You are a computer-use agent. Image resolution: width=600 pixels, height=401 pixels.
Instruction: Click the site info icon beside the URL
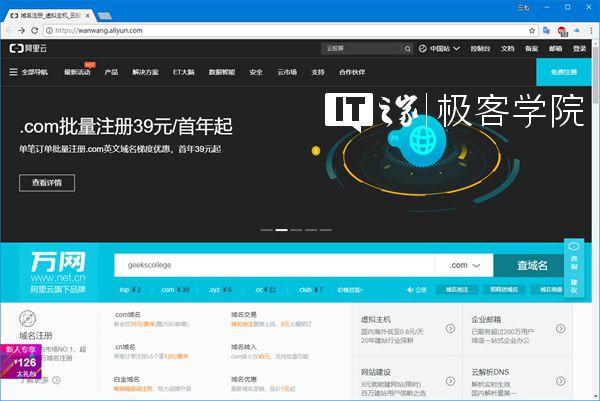(49, 31)
